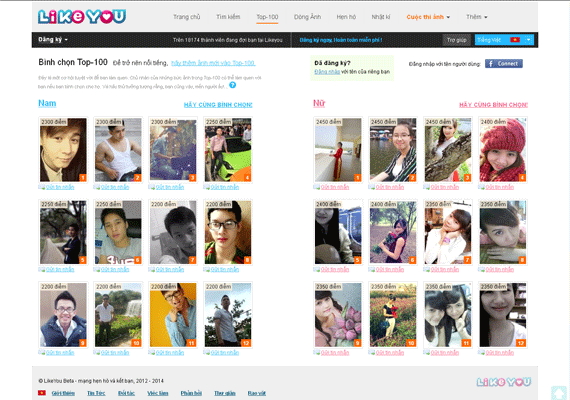Click link to add new photo to Top-100
Image resolution: width=570 pixels, height=400 pixels.
(x=213, y=63)
